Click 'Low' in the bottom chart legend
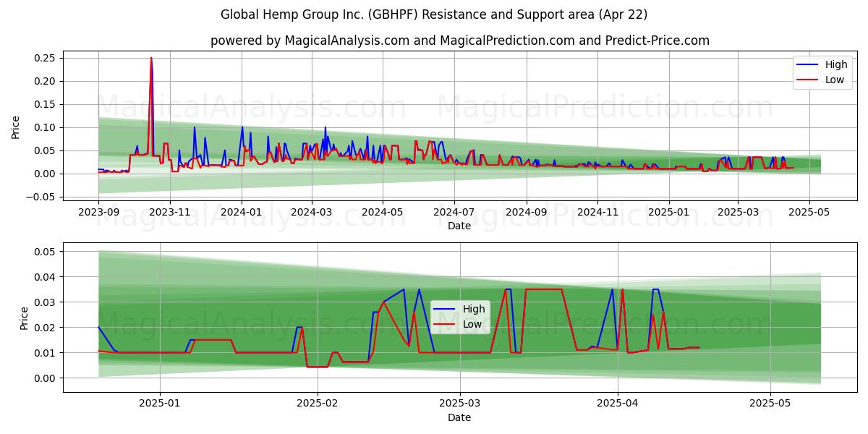The height and width of the screenshot is (434, 868). coord(472,324)
